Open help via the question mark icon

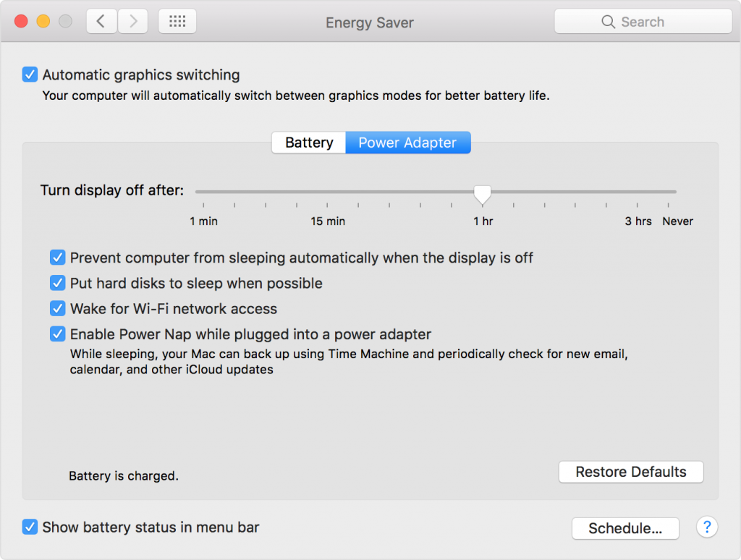(706, 527)
